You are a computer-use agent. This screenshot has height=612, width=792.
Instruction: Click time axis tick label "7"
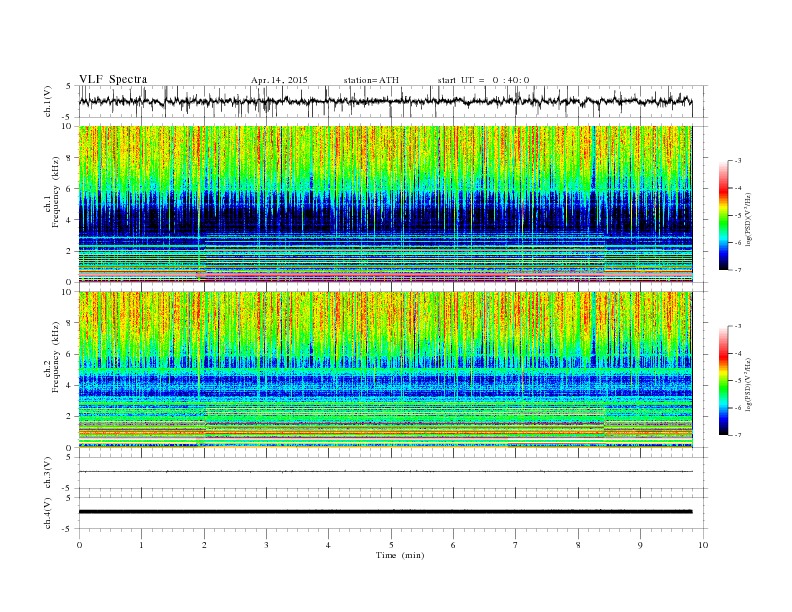coord(516,545)
